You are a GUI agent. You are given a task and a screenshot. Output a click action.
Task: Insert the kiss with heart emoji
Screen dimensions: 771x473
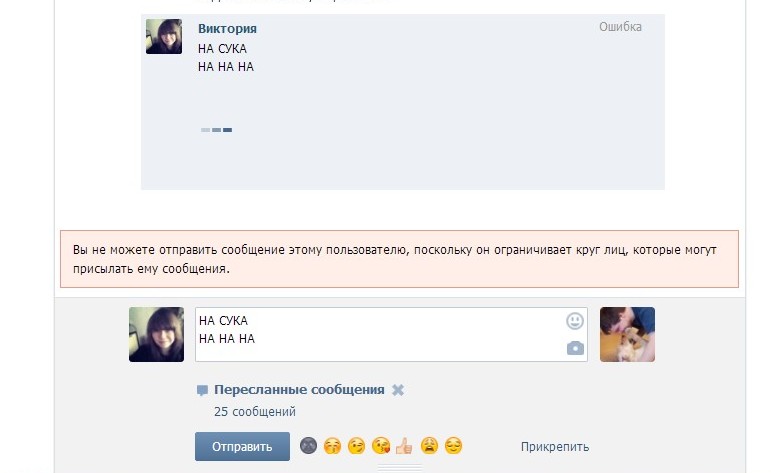[x=380, y=446]
